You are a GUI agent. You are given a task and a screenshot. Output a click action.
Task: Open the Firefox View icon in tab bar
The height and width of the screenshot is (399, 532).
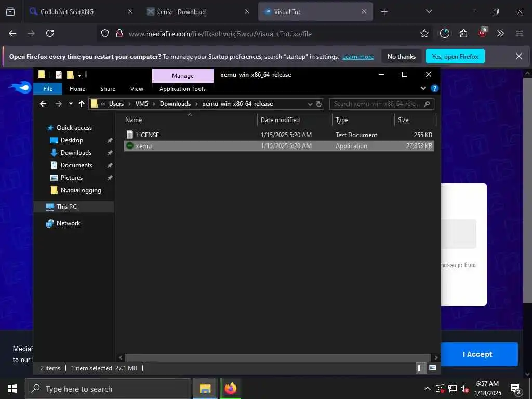pos(10,11)
